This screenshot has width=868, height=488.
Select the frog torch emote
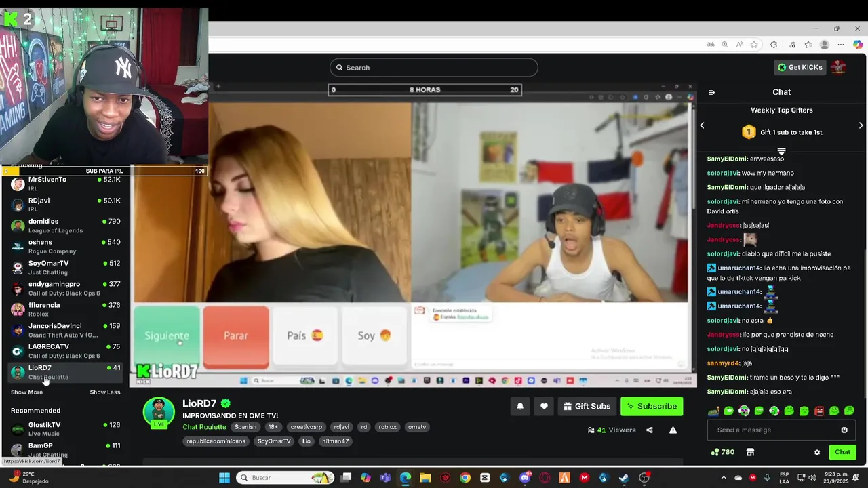click(x=713, y=411)
